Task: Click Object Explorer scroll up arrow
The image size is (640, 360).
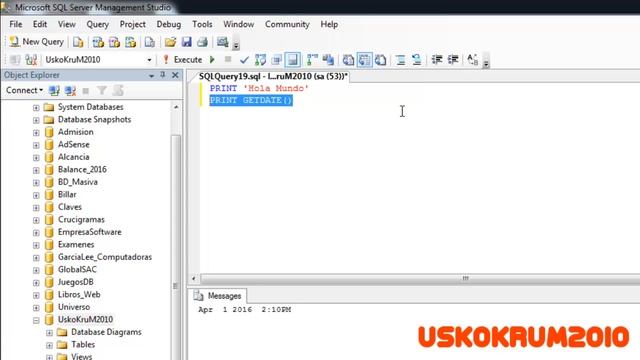Action: 176,107
